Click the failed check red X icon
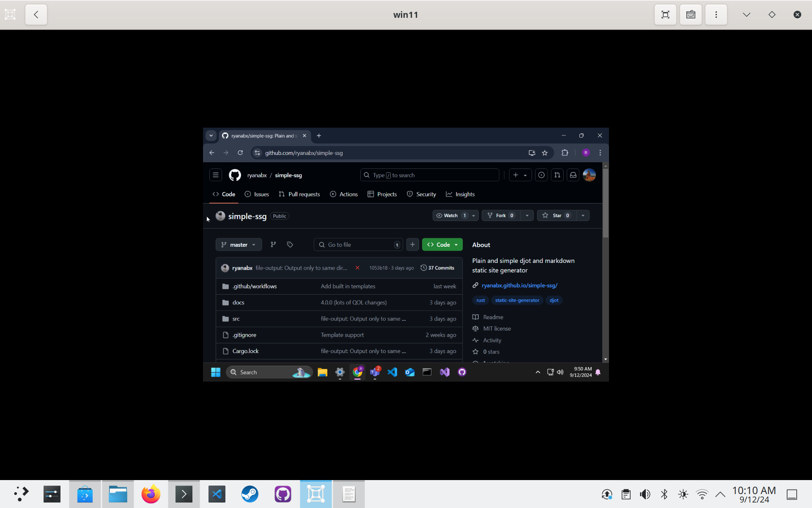The image size is (812, 508). click(357, 268)
